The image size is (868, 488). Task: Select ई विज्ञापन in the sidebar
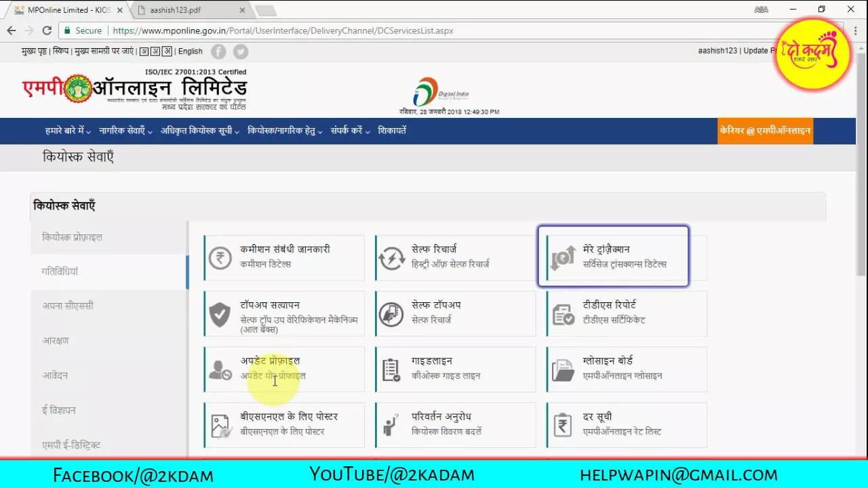(108, 410)
